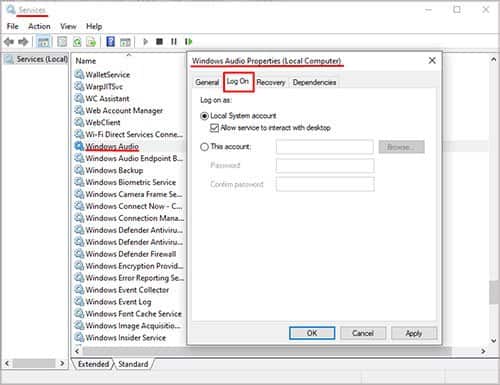Viewport: 500px width, 385px height.
Task: Open the File menu
Action: coord(13,26)
